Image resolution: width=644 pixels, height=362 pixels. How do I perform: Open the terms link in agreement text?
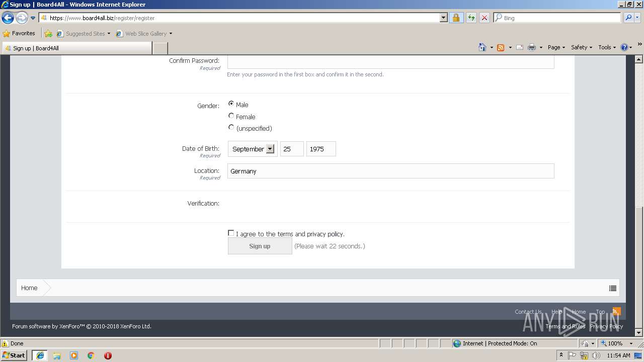click(285, 234)
